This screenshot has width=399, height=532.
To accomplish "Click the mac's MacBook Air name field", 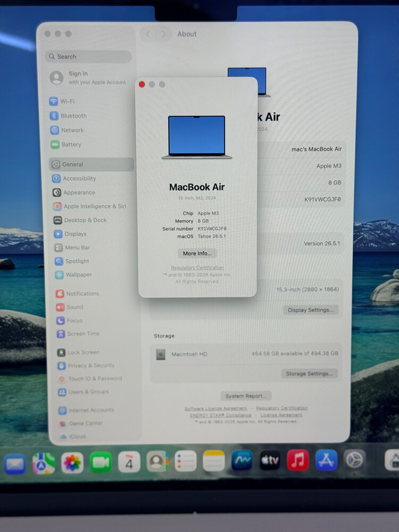I will (317, 149).
